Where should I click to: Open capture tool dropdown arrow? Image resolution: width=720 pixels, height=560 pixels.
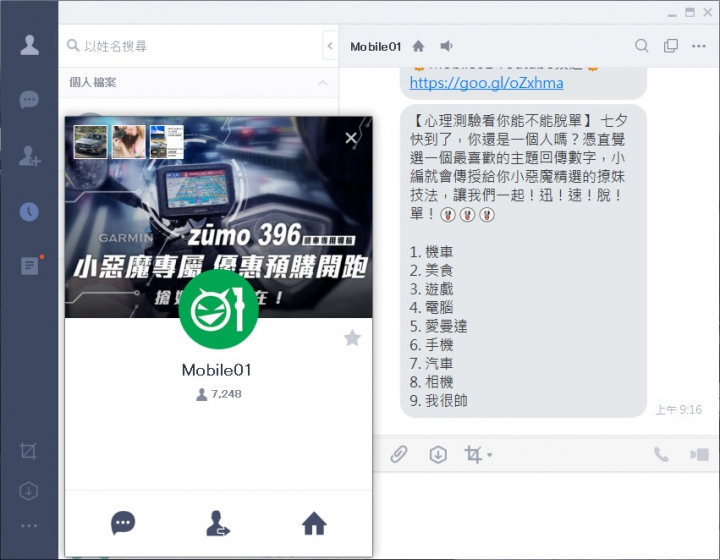pyautogui.click(x=489, y=455)
